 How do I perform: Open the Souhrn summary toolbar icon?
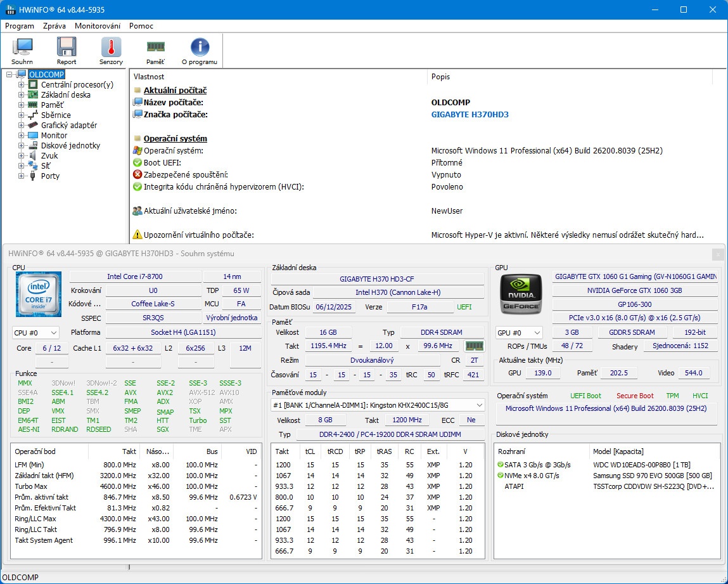[22, 50]
